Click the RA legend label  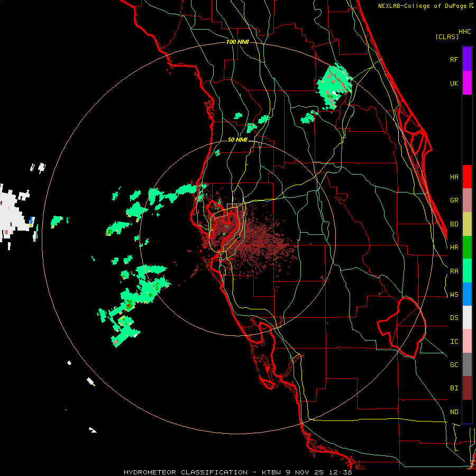click(454, 271)
